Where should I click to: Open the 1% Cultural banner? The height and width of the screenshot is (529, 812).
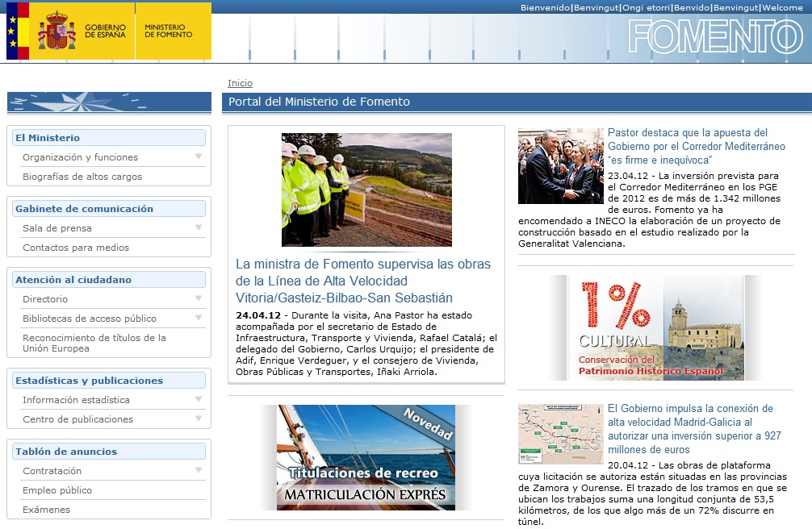655,327
